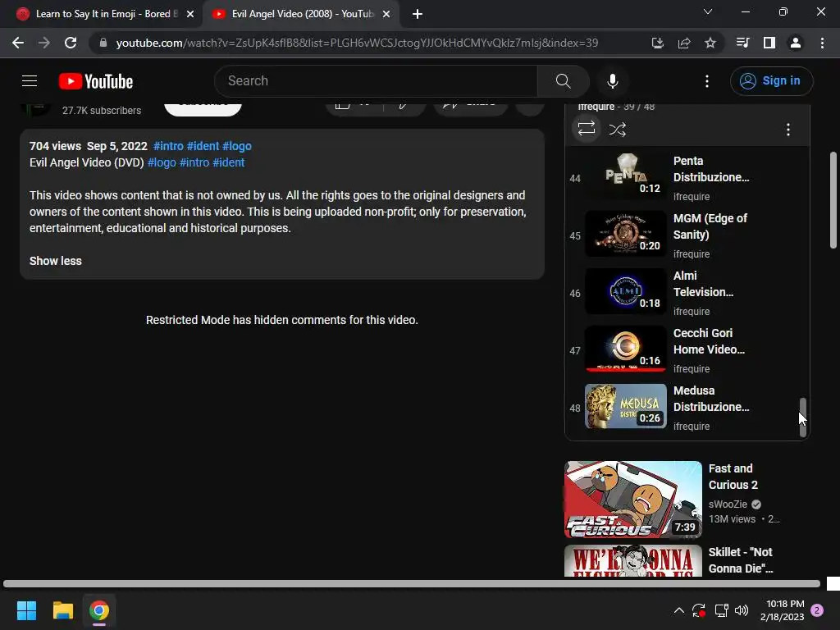The image size is (840, 630).
Task: Close the Evil Angel Video tab
Action: pos(386,14)
